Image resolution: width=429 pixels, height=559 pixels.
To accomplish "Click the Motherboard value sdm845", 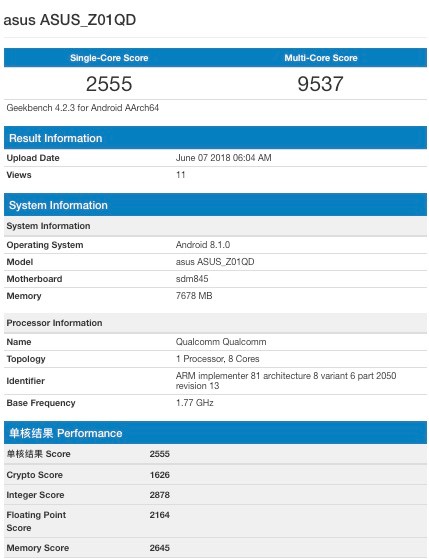I will tap(192, 279).
